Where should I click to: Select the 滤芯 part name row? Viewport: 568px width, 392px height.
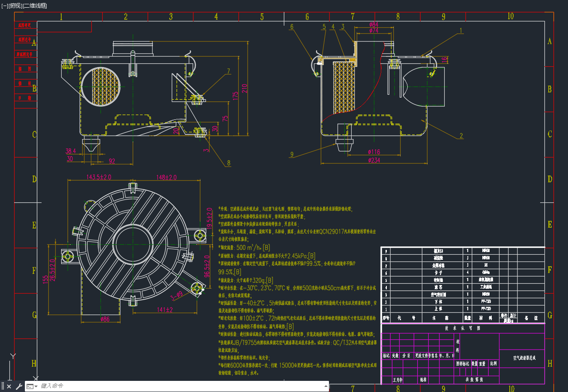[439, 287]
